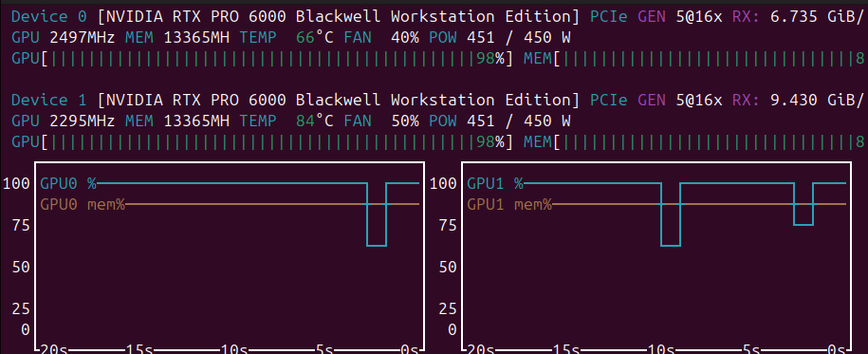Click the Device 1 MEM usage bar
Screen dimensions: 868x354
[694, 141]
